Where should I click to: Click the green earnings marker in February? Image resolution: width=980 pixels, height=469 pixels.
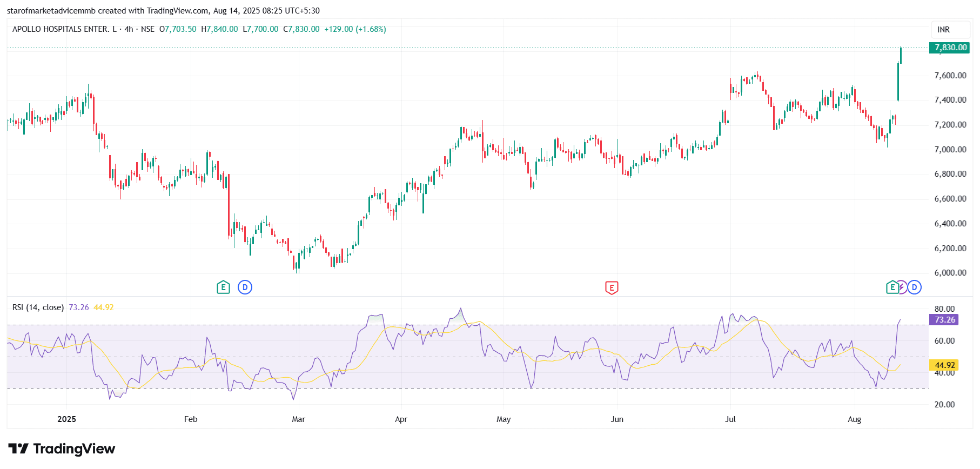223,287
